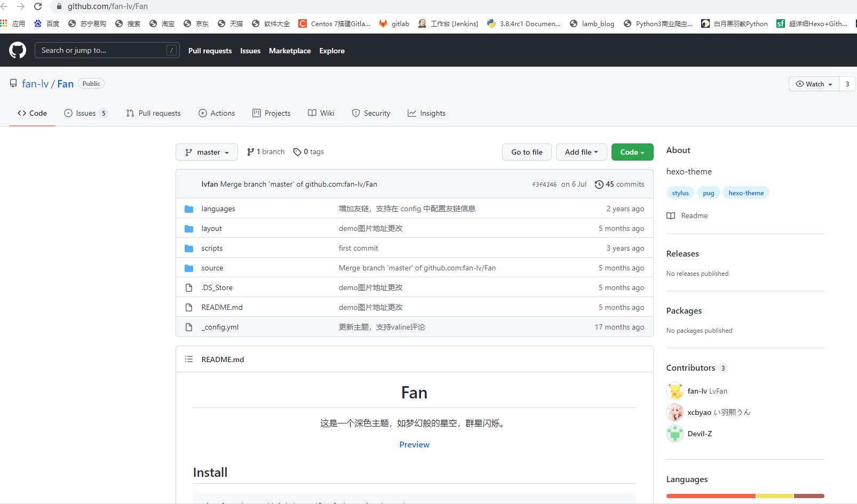Open the Jenkins 工作台 bookmark

pos(448,23)
